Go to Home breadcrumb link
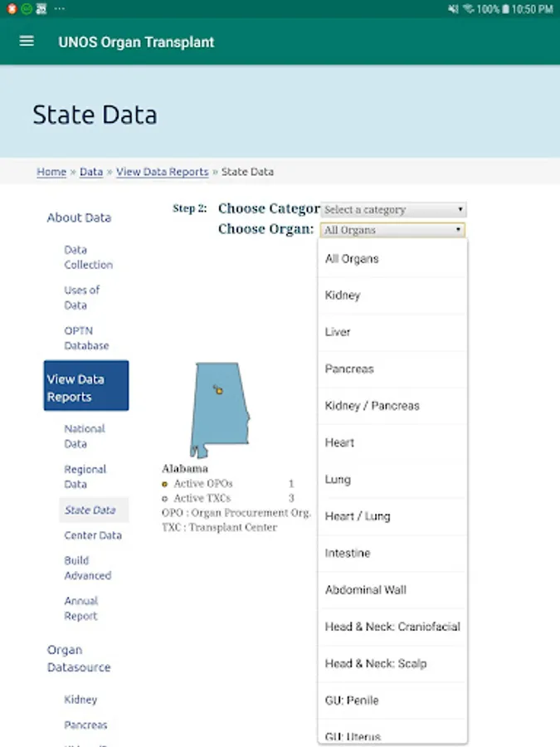 pyautogui.click(x=51, y=172)
